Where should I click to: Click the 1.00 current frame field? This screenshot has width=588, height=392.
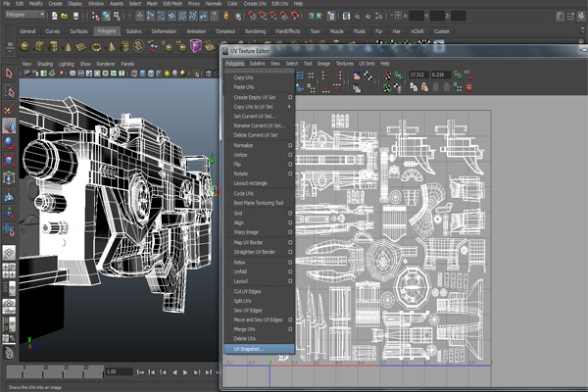click(x=119, y=371)
